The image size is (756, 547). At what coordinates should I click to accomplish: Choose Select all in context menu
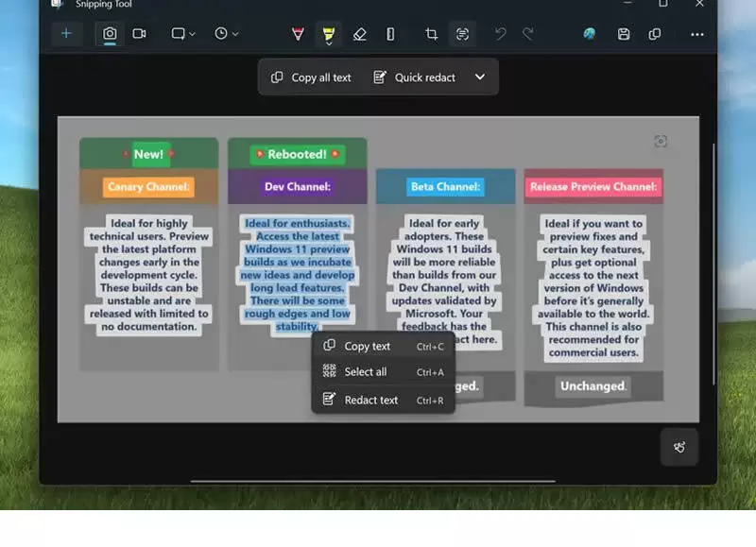(384, 371)
